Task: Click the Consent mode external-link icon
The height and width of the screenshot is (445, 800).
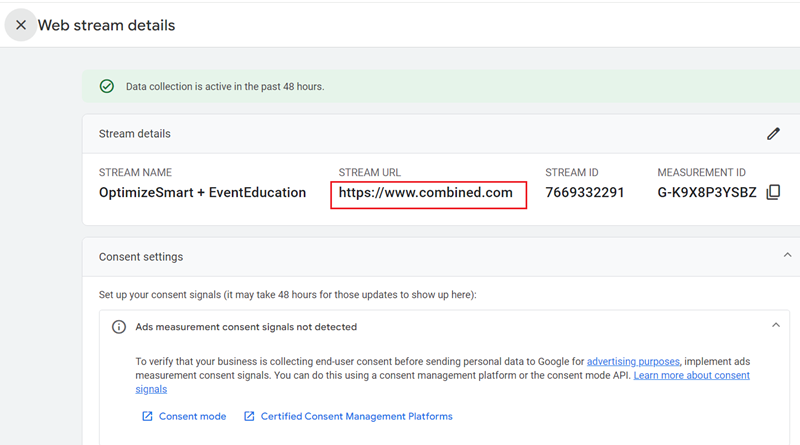Action: point(147,416)
